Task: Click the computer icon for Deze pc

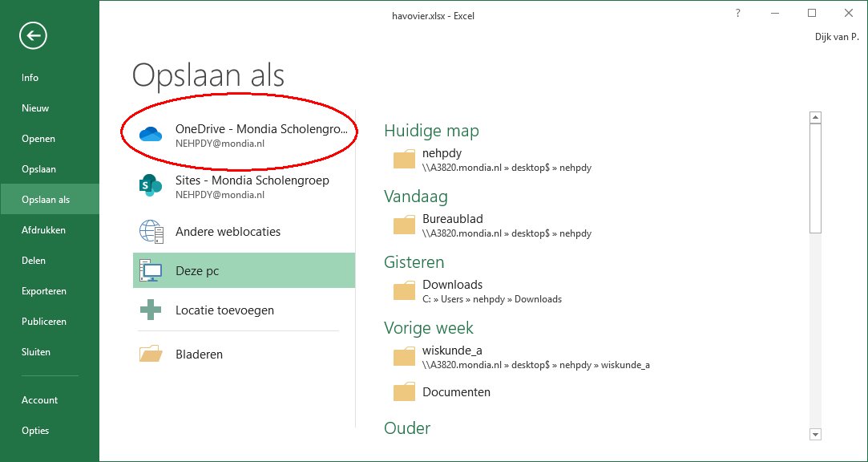Action: click(151, 271)
